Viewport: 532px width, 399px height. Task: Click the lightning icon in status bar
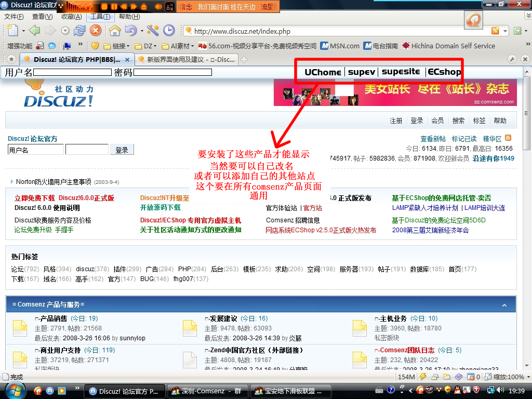tap(423, 377)
